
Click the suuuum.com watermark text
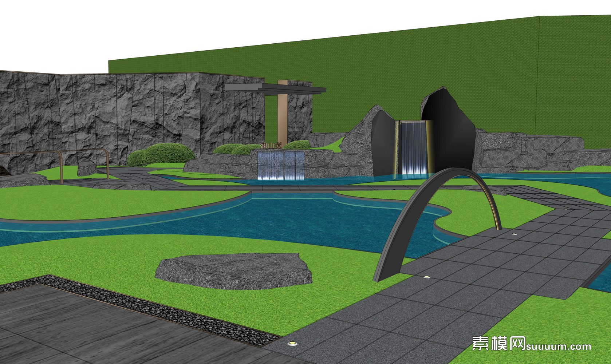point(559,346)
